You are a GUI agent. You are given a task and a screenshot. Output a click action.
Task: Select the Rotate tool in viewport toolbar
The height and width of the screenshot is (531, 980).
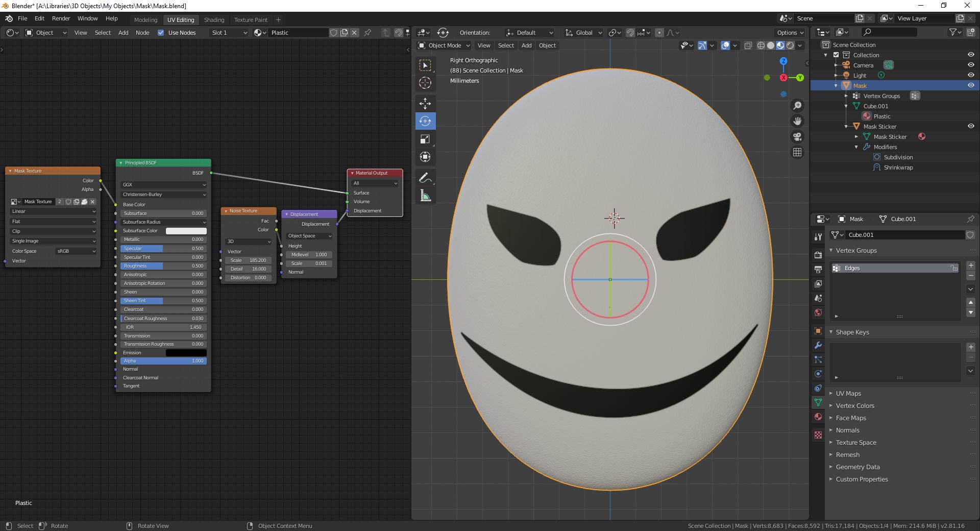pos(425,121)
